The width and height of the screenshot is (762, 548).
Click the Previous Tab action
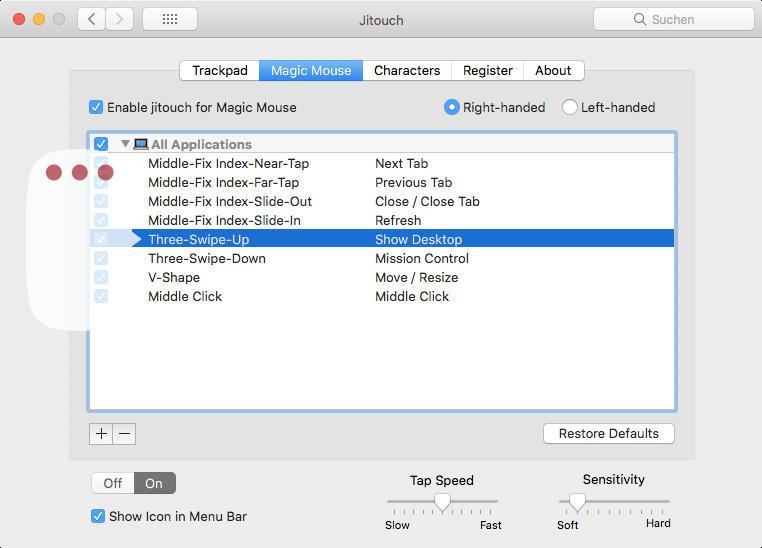point(414,182)
